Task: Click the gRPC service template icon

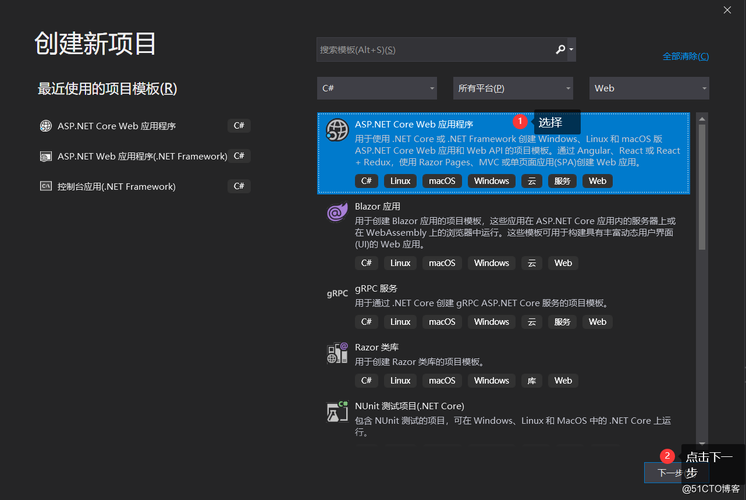Action: [x=337, y=294]
